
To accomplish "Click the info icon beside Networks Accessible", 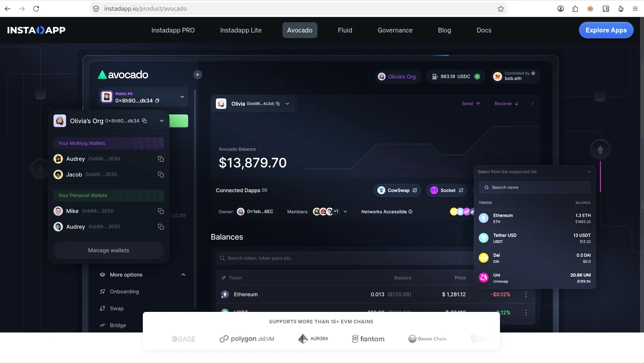I will 410,212.
